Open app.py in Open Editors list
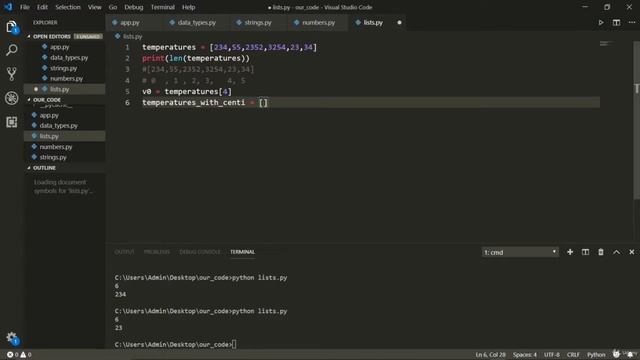Viewport: 640px width, 360px height. 65,47
